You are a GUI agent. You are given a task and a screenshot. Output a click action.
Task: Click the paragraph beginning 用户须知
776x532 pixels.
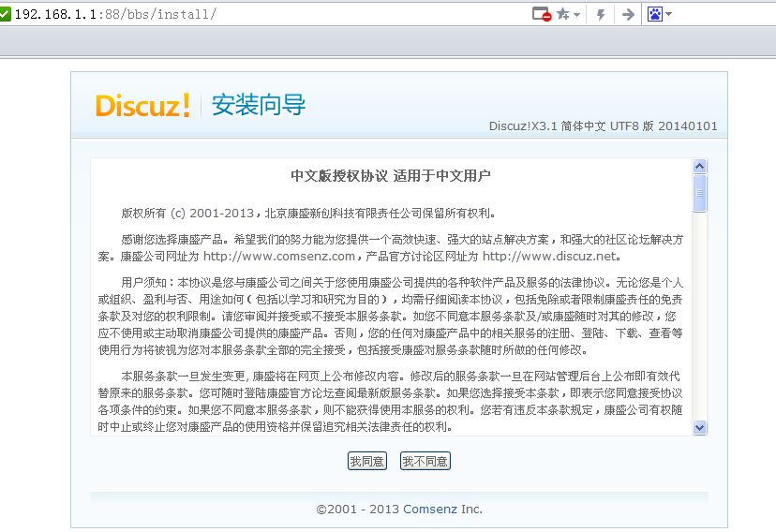391,317
